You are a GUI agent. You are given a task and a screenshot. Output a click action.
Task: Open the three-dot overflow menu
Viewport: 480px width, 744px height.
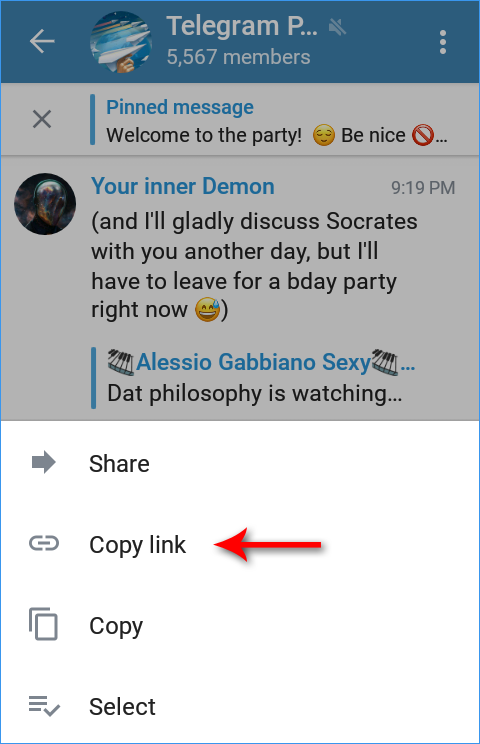[x=443, y=42]
